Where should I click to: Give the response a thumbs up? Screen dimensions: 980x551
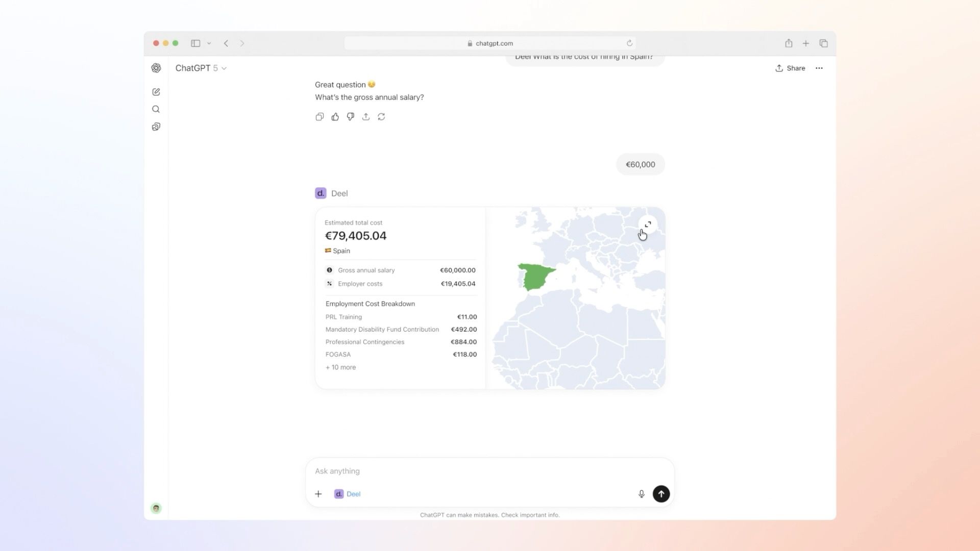[335, 117]
